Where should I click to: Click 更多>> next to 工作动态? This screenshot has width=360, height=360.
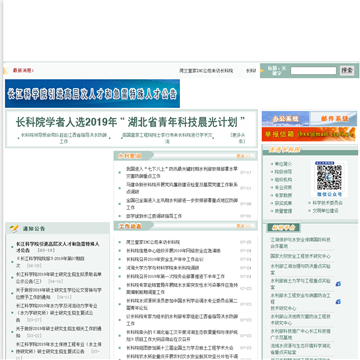[x=243, y=226]
